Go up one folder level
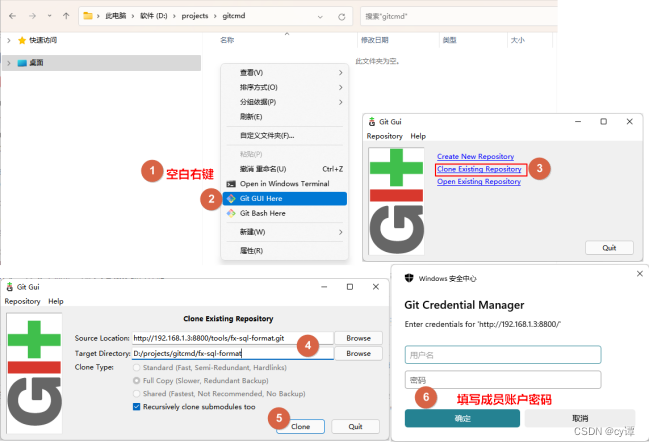Viewport: 650px width, 446px height. [66, 16]
